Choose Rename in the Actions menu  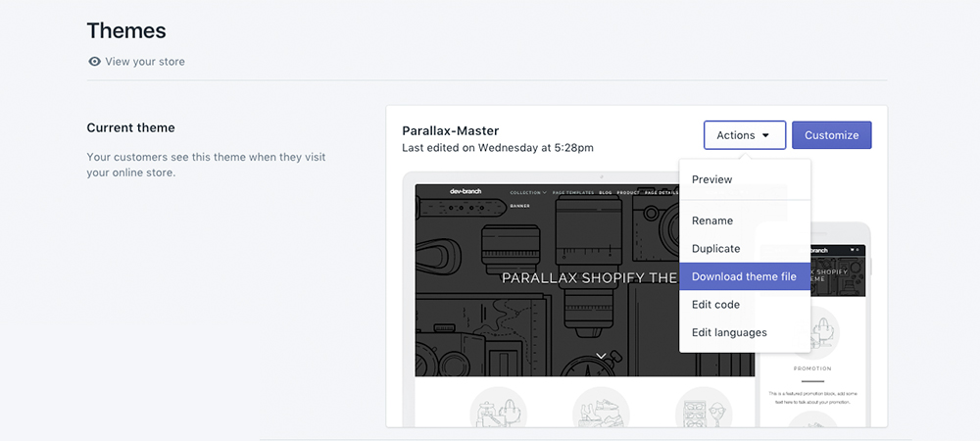712,220
